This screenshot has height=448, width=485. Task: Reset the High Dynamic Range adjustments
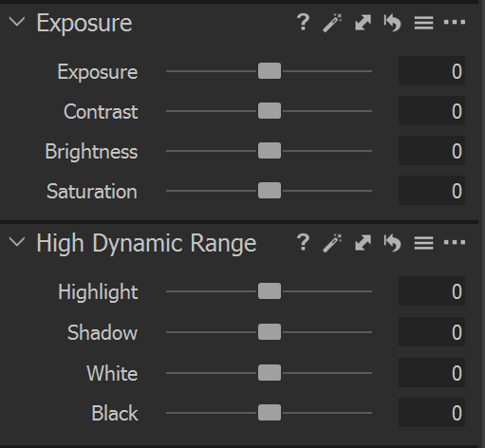pos(392,243)
